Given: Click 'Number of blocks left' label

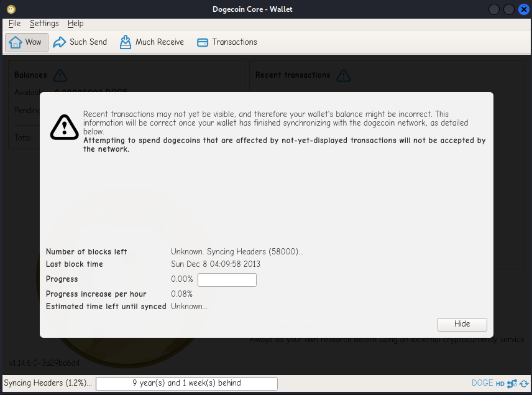Looking at the screenshot, I should coord(86,252).
